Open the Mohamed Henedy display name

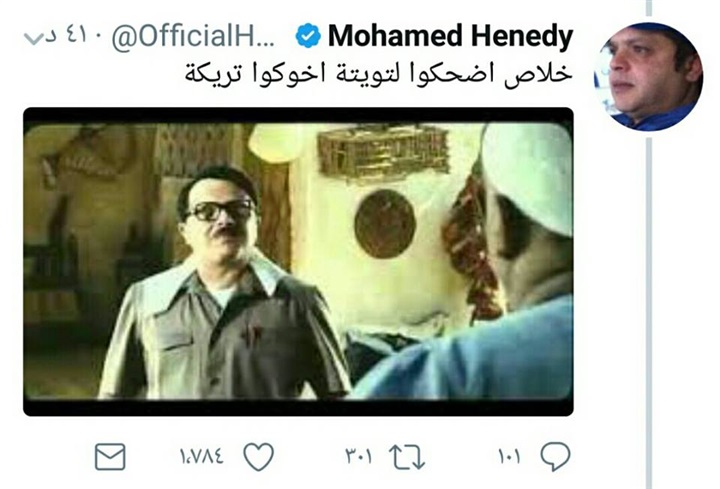point(450,36)
